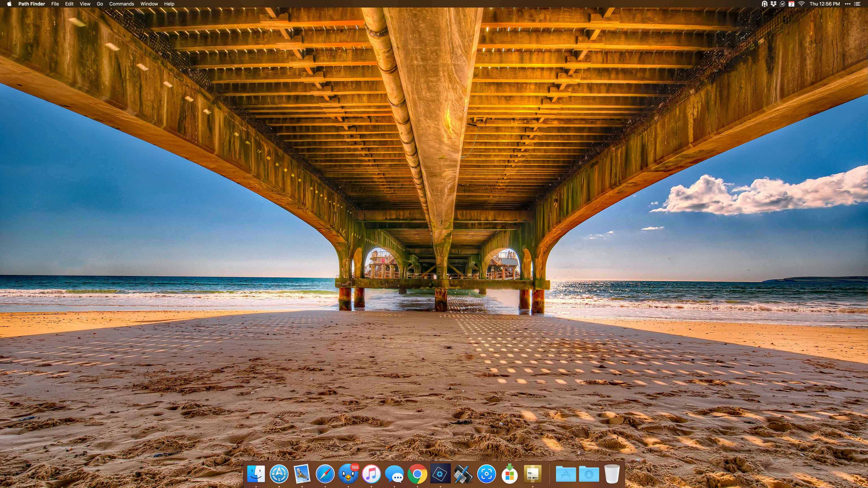This screenshot has width=868, height=488.
Task: Expand the Applications folder stack
Action: (566, 474)
